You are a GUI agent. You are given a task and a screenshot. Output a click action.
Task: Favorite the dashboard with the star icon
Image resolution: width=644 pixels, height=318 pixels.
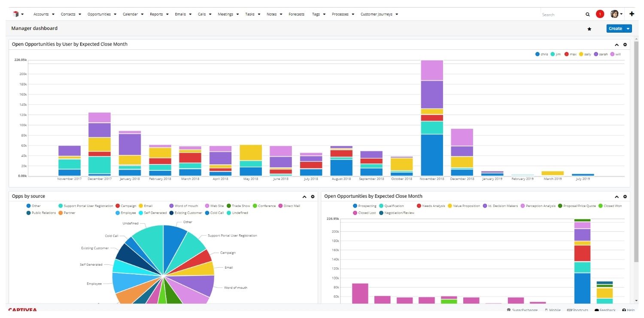pos(589,29)
